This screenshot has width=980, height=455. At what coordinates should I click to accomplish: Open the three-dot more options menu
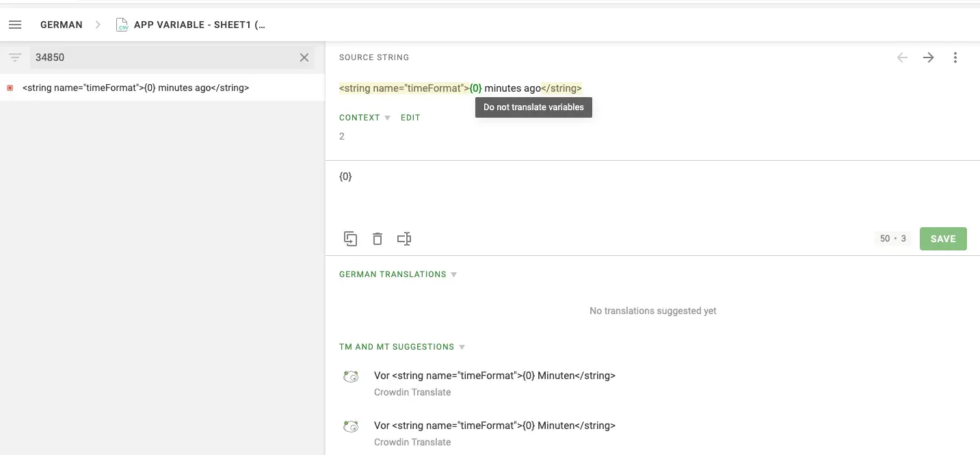point(955,57)
